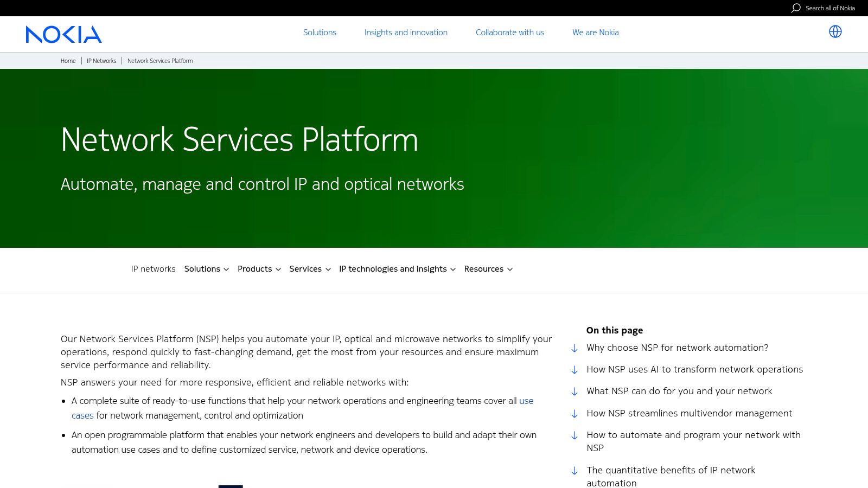Click the IP networks subnav link
The image size is (868, 488).
click(153, 269)
